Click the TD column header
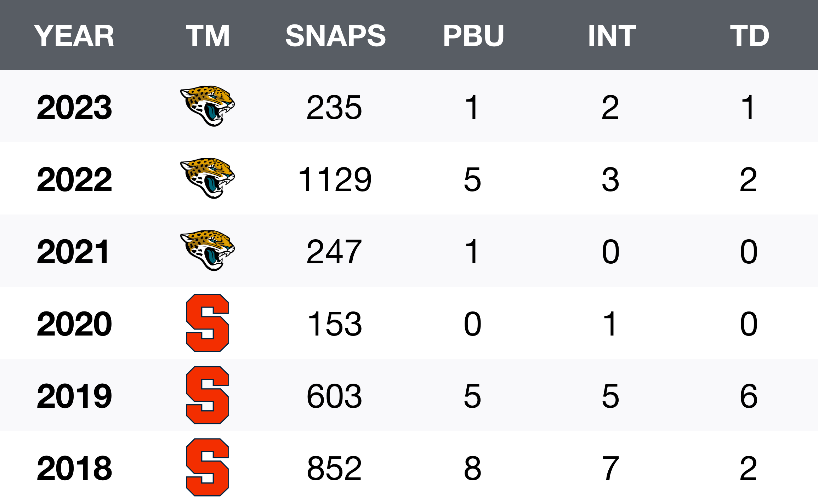 pyautogui.click(x=750, y=36)
